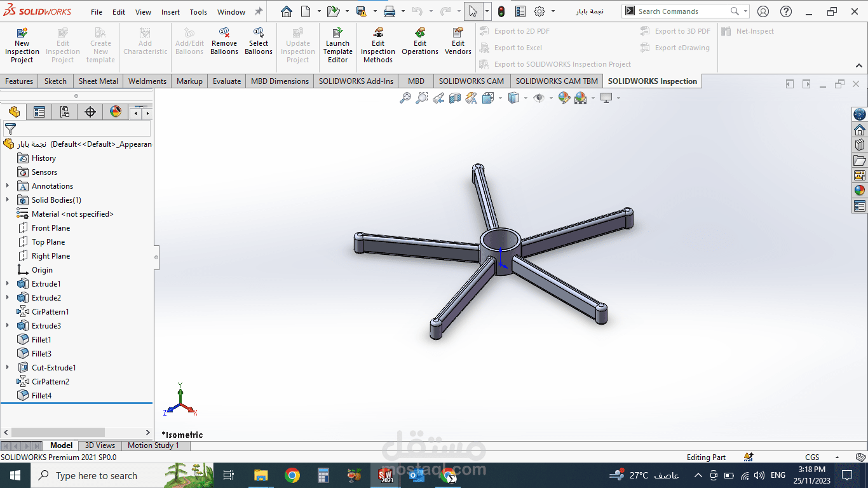
Task: Click the Edit Operations icon
Action: pyautogui.click(x=420, y=32)
